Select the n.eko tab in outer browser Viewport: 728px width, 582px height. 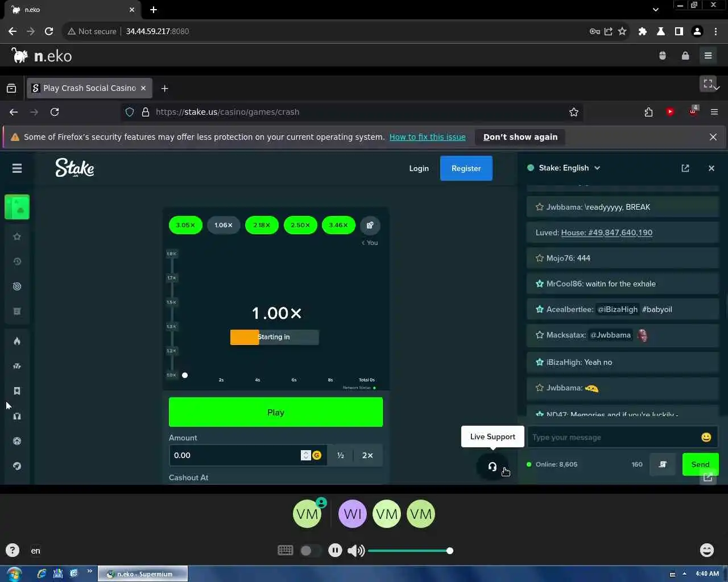(x=71, y=10)
